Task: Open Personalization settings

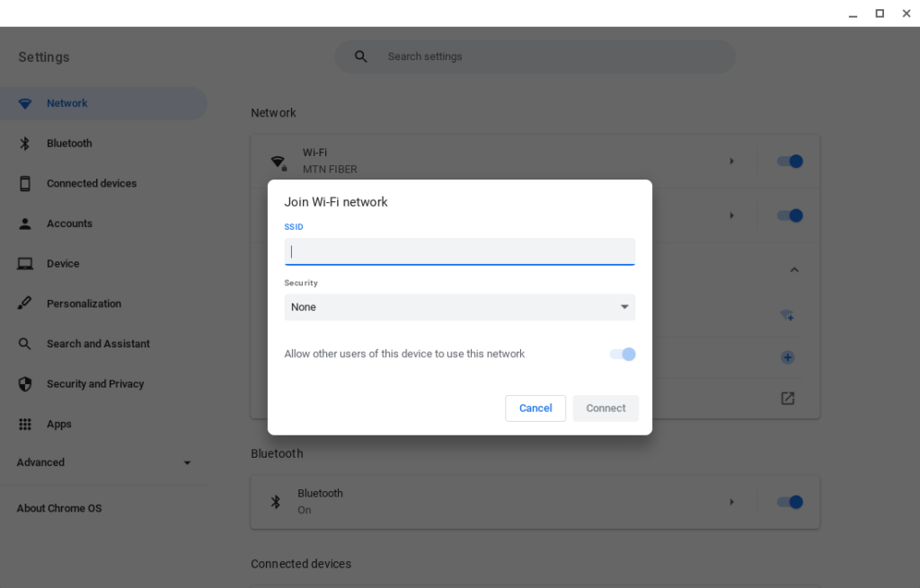Action: pos(103,303)
